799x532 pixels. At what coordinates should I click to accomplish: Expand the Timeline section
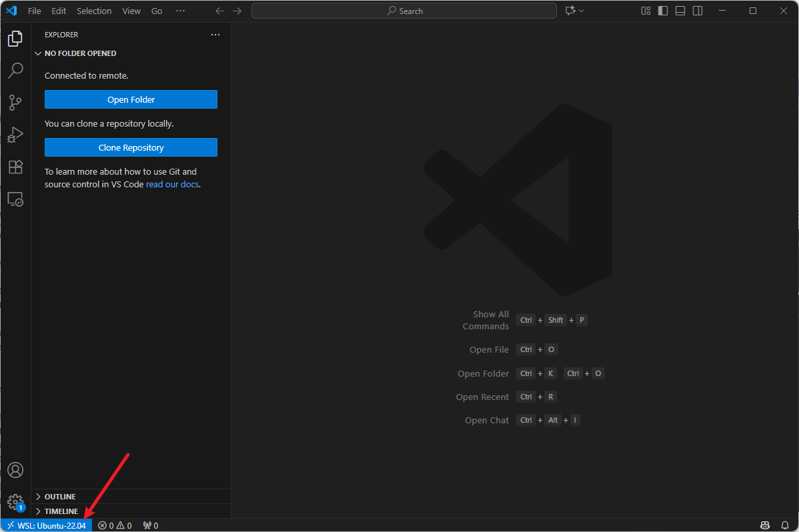pos(131,511)
